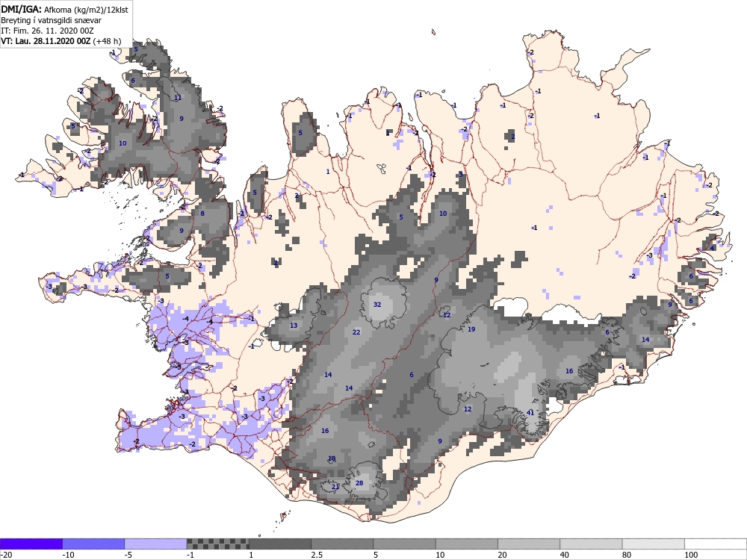This screenshot has width=747, height=560.
Task: Click the white legend swatch above 100
Action: click(716, 544)
